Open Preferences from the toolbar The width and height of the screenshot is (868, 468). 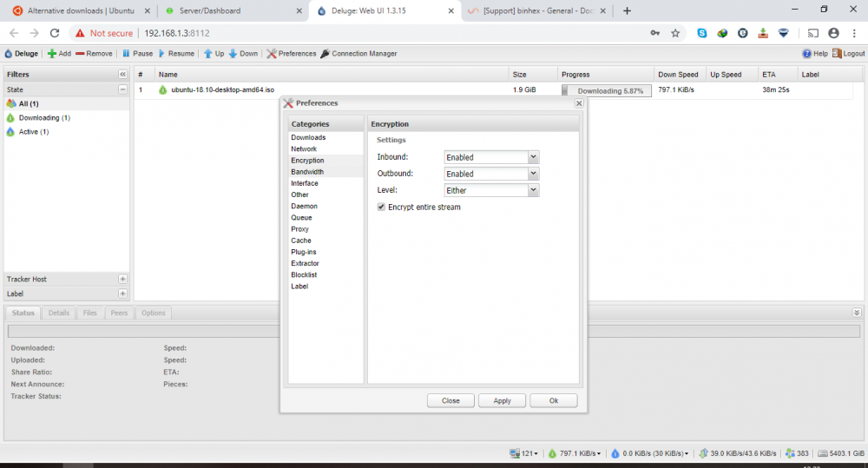(x=291, y=54)
